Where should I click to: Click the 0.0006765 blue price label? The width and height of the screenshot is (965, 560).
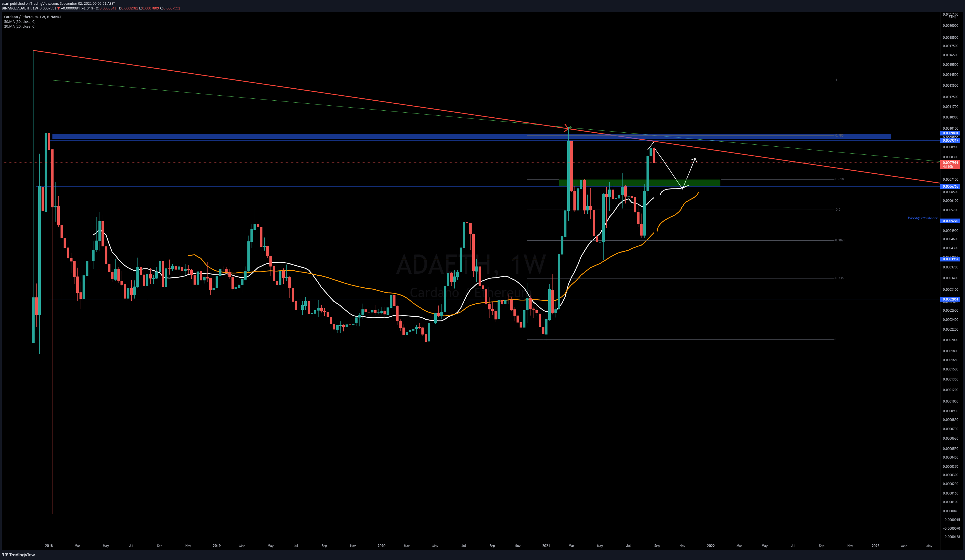tap(950, 186)
